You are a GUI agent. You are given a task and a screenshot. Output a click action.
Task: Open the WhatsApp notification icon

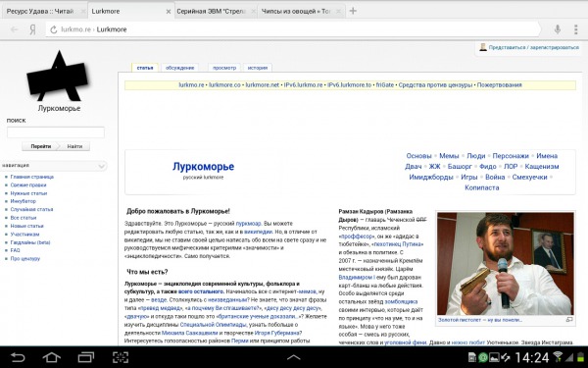pyautogui.click(x=483, y=357)
